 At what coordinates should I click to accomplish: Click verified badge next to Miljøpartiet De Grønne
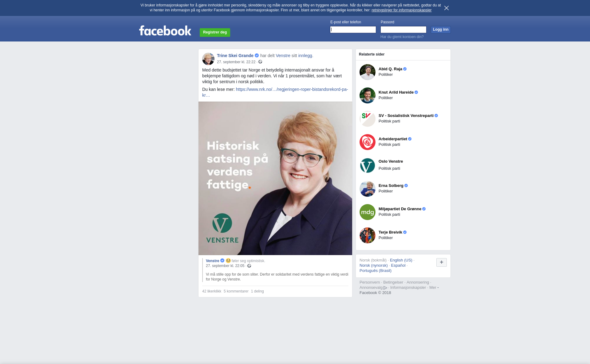pyautogui.click(x=424, y=209)
